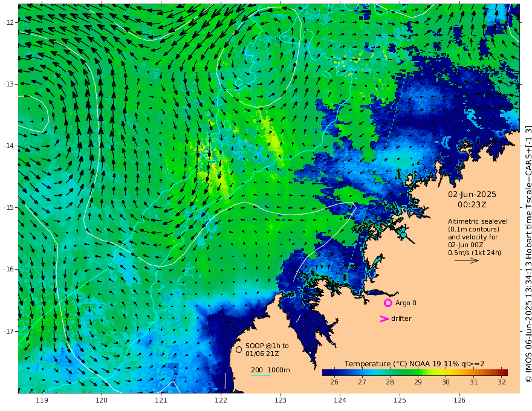Click the cyan 200m depth contour sample
Viewport: 532px width, 411px height.
[261, 375]
